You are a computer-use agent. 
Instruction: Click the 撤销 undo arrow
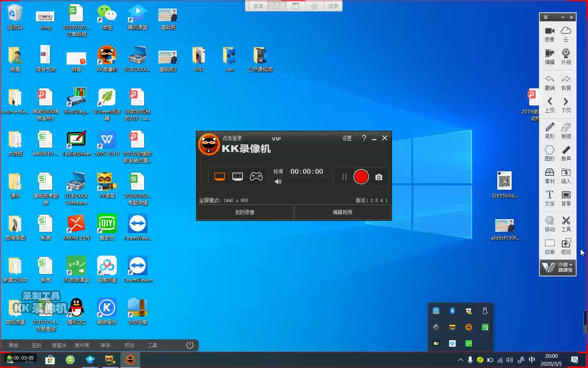click(x=550, y=83)
